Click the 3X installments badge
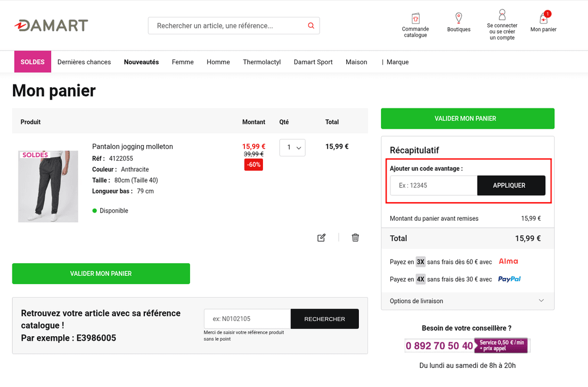 420,262
